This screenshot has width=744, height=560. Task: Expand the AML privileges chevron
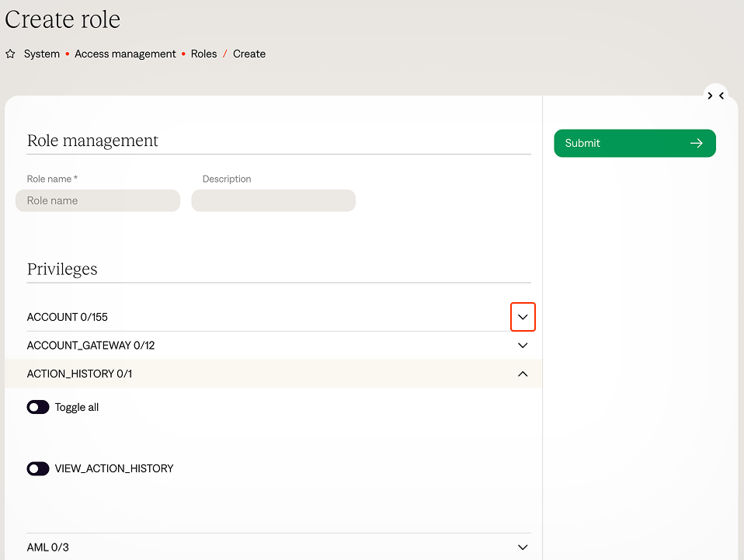click(523, 548)
